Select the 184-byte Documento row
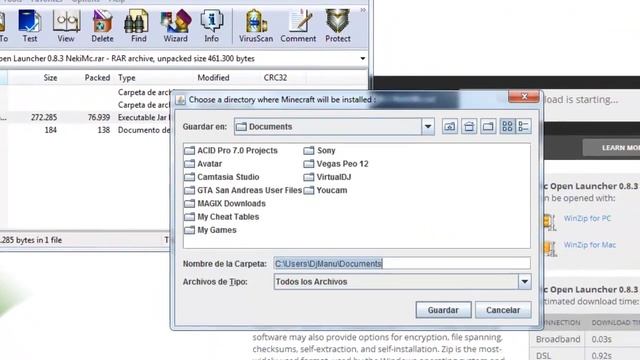Screen dimensions: 640x360 pyautogui.click(x=86, y=130)
